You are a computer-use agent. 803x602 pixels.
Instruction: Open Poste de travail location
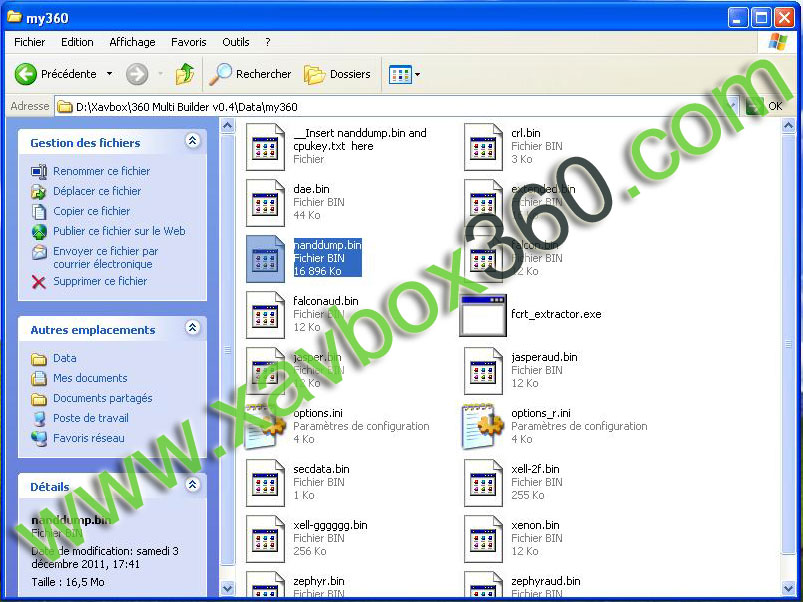point(91,418)
